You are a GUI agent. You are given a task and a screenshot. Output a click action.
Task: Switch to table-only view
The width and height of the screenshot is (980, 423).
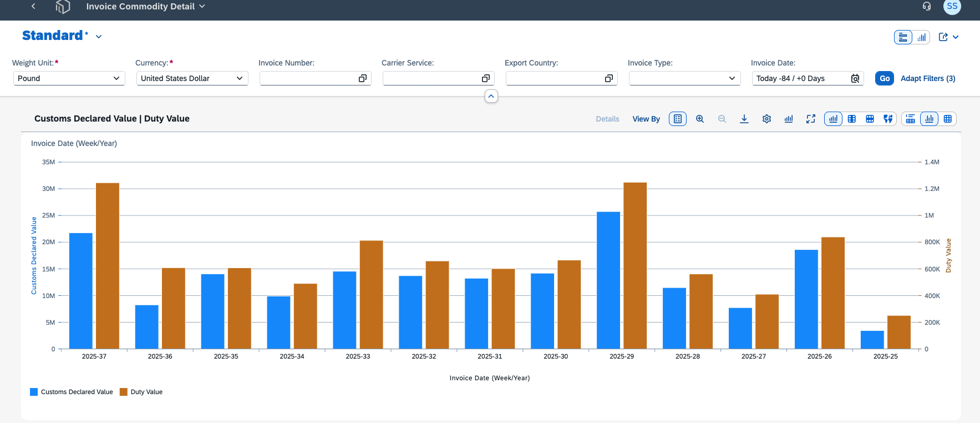(947, 119)
